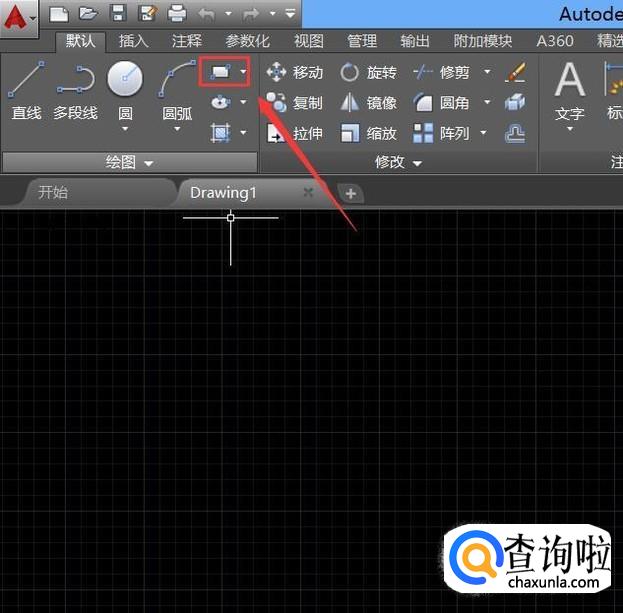Click the Erase icon with pencil eraser

(x=515, y=72)
